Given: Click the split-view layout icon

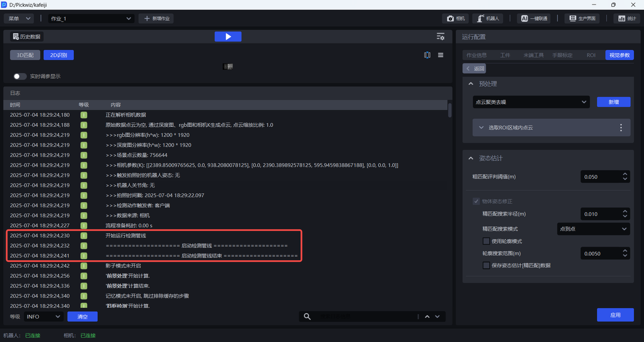Looking at the screenshot, I should [x=427, y=55].
